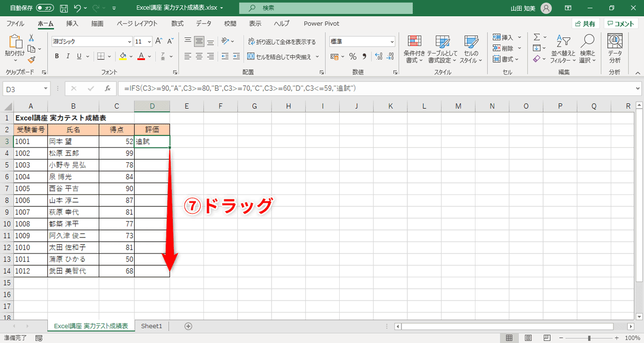The image size is (644, 343).
Task: Toggle bold formatting with the B icon
Action: 56,56
